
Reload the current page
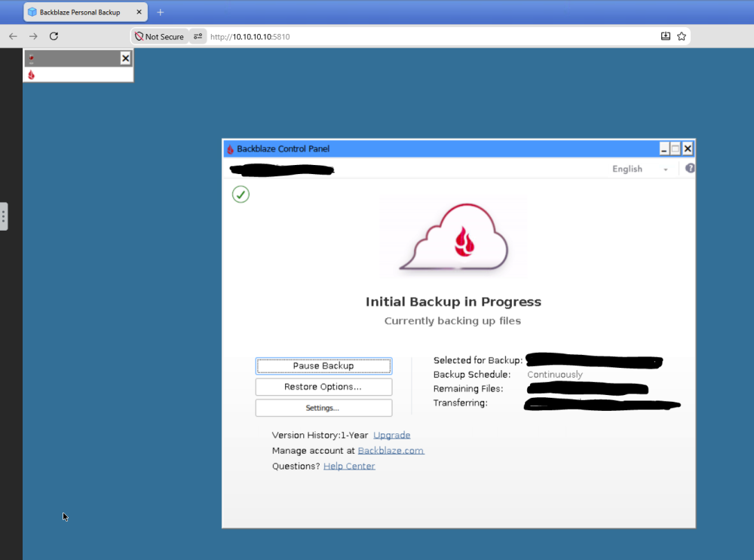point(54,36)
